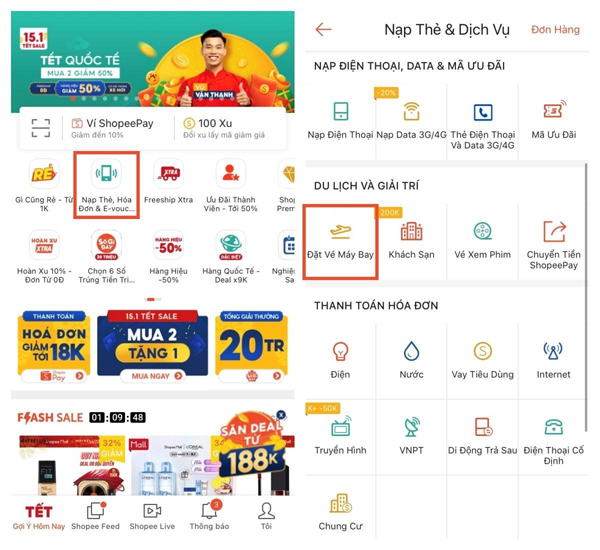
Task: Tap the QR scan icon beside ShopeePay
Action: (41, 128)
